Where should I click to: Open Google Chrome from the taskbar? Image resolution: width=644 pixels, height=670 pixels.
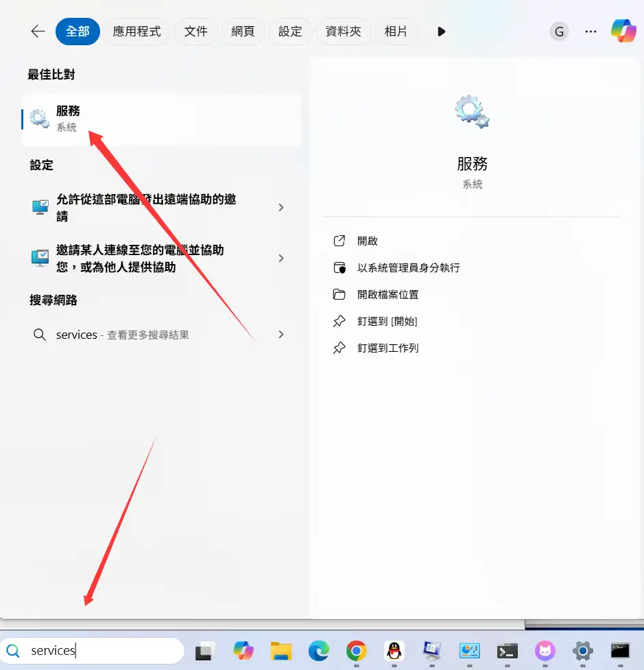click(356, 650)
